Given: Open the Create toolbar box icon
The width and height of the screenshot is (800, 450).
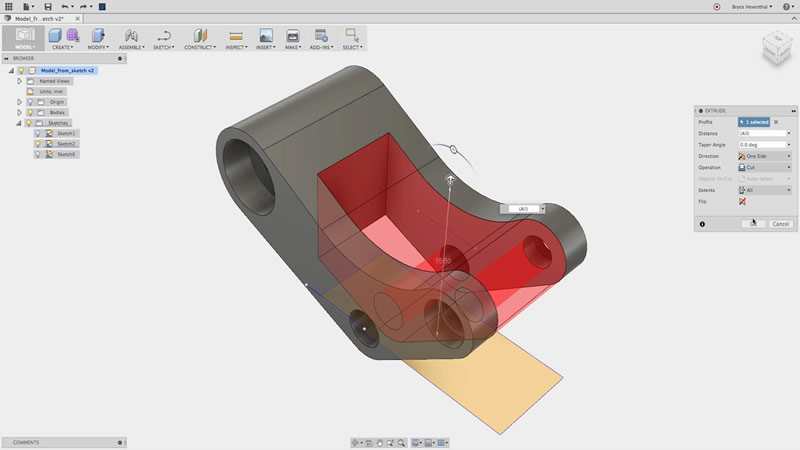Looking at the screenshot, I should coord(55,35).
